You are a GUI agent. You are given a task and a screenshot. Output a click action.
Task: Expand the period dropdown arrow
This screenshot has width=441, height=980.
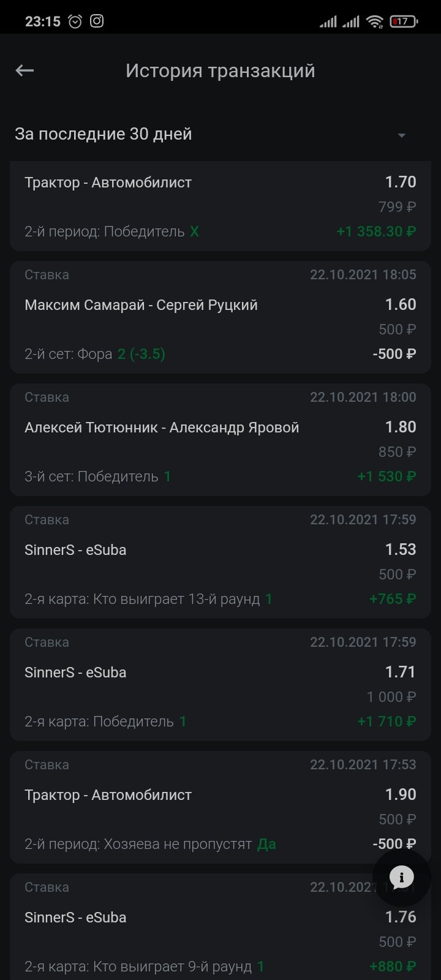pos(402,135)
